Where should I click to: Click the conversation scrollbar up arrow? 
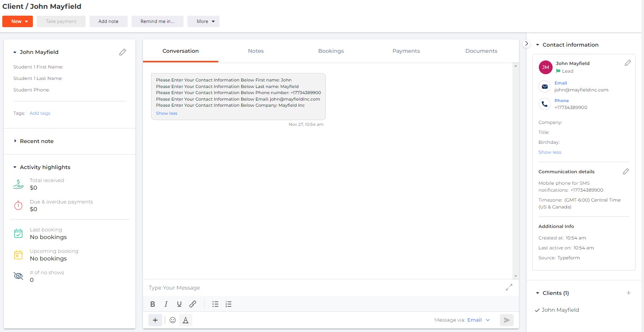click(x=516, y=66)
